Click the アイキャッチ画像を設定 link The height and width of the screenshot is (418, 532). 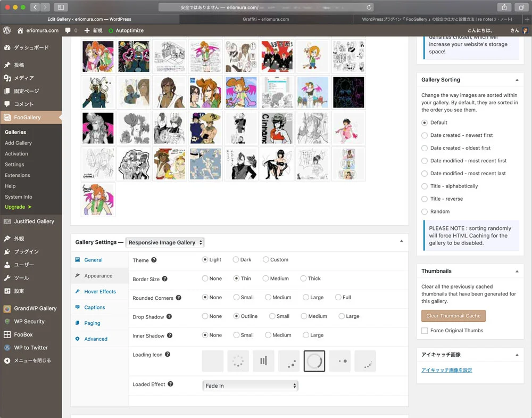click(446, 370)
